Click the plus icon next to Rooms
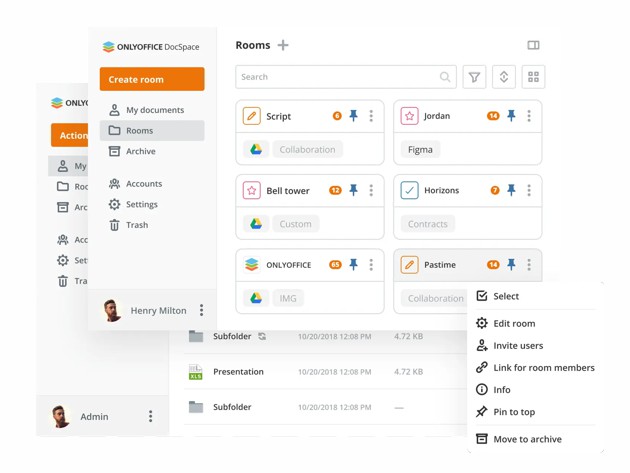630x473 pixels. click(283, 45)
